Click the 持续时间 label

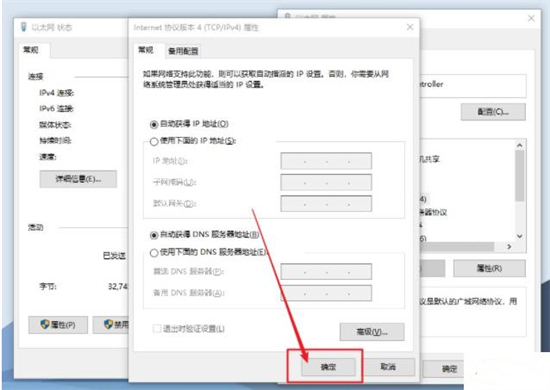pos(55,141)
